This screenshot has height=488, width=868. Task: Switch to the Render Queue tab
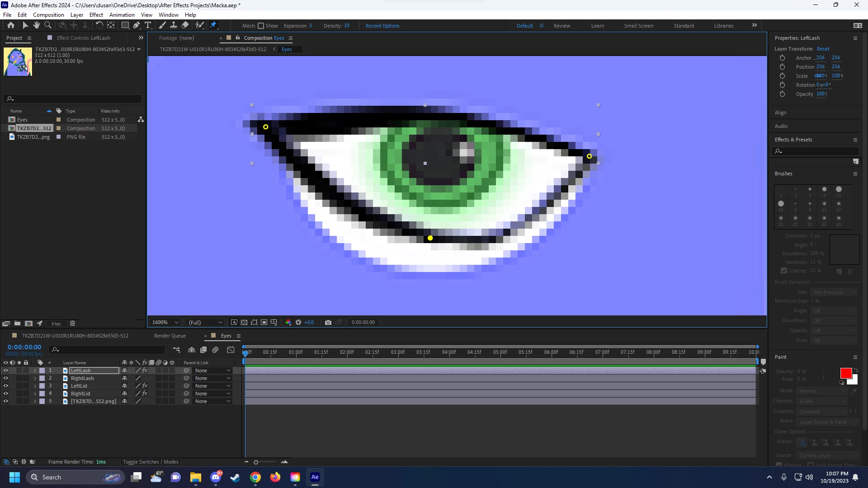click(170, 336)
